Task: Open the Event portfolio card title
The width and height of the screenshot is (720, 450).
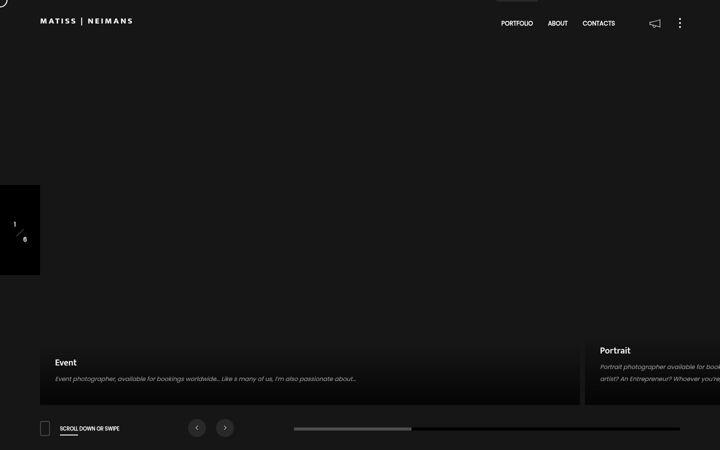Action: 66,363
